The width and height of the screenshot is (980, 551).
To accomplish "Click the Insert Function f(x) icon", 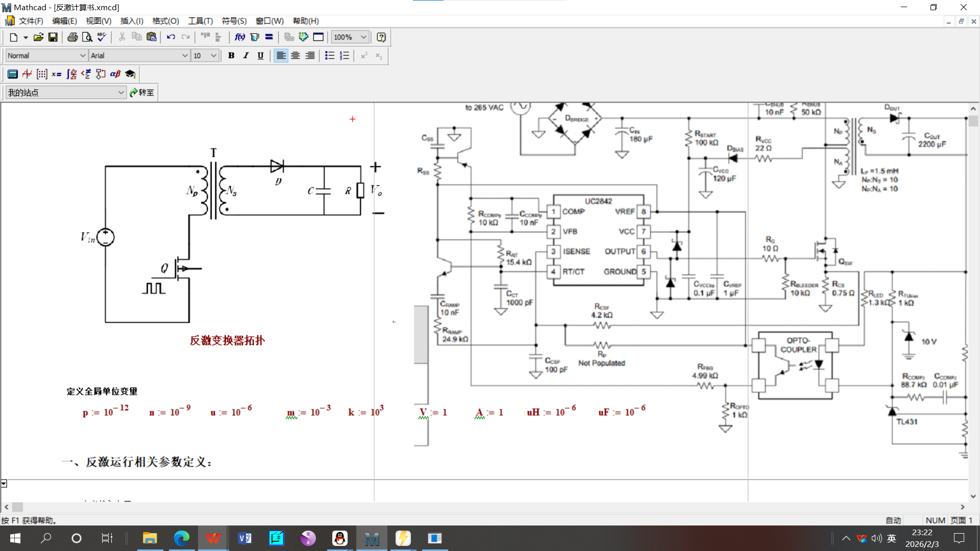I will (x=239, y=37).
